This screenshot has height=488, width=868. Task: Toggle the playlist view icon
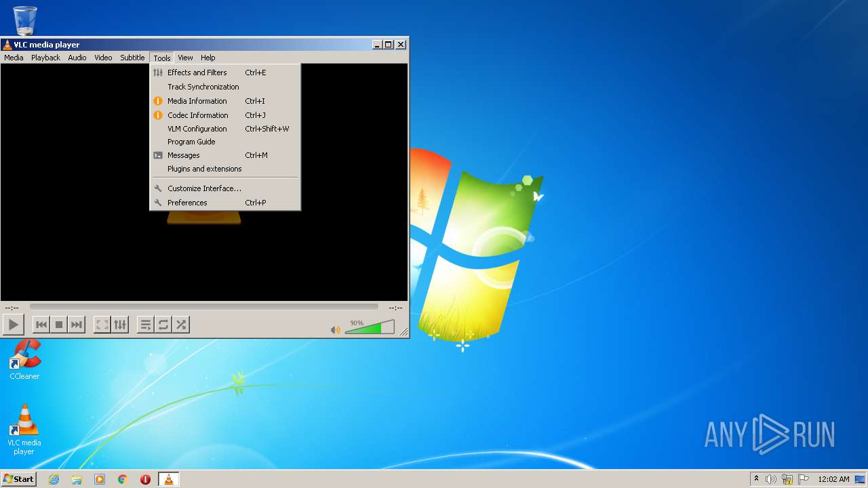tap(146, 325)
